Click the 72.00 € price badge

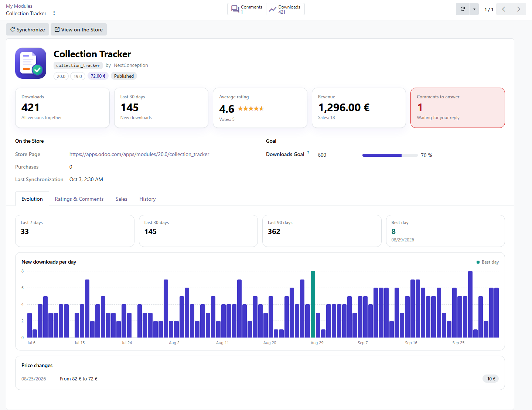click(98, 76)
